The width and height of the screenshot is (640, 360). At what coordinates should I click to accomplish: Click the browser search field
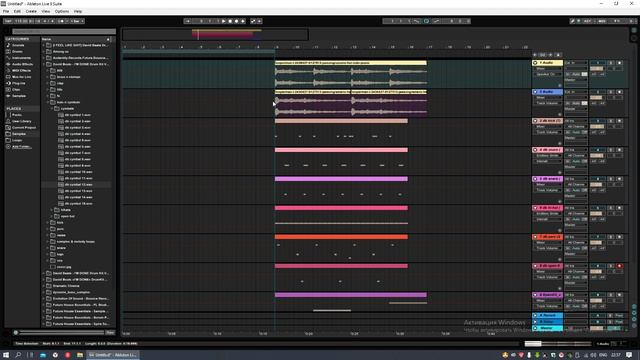[63, 31]
